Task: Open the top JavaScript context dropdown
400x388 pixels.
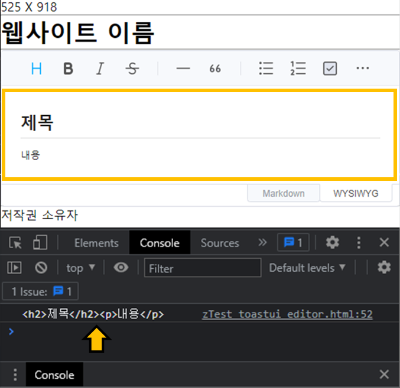Action: [80, 268]
